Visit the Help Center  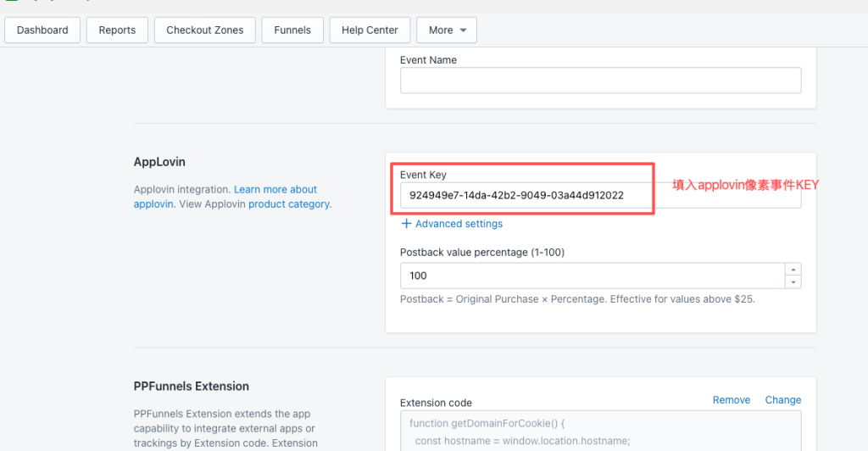point(370,31)
